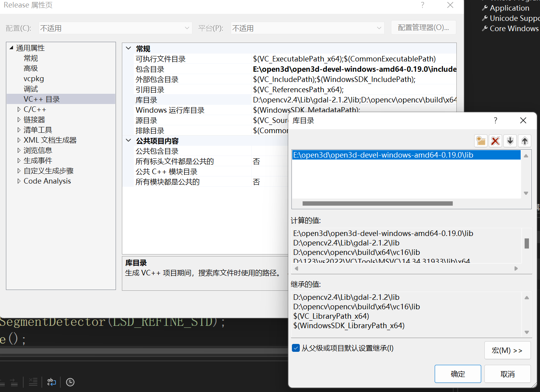Click the New Line folder icon
The image size is (540, 392).
481,141
